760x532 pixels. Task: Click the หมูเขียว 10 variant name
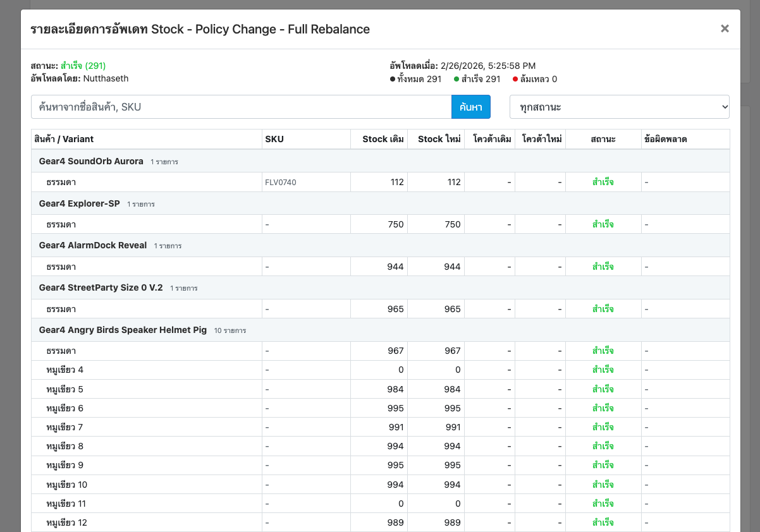67,485
